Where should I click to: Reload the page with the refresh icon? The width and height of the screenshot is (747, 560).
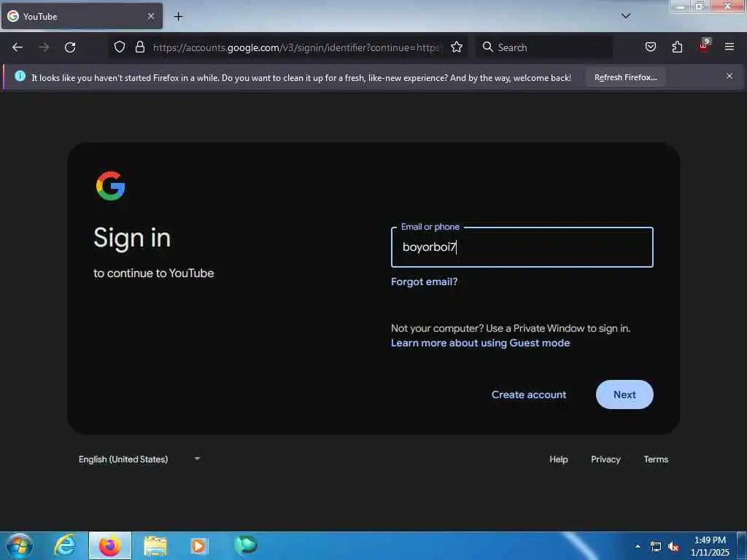(70, 47)
